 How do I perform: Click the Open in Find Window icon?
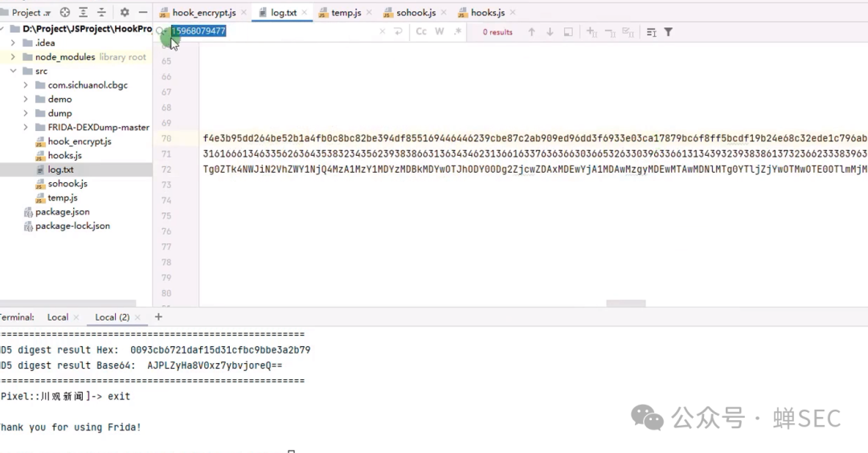point(568,32)
